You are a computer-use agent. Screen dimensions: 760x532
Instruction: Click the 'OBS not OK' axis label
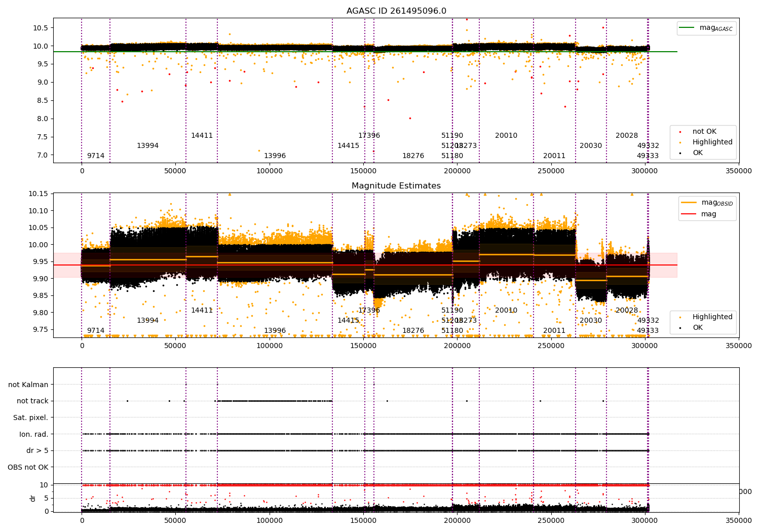[28, 468]
